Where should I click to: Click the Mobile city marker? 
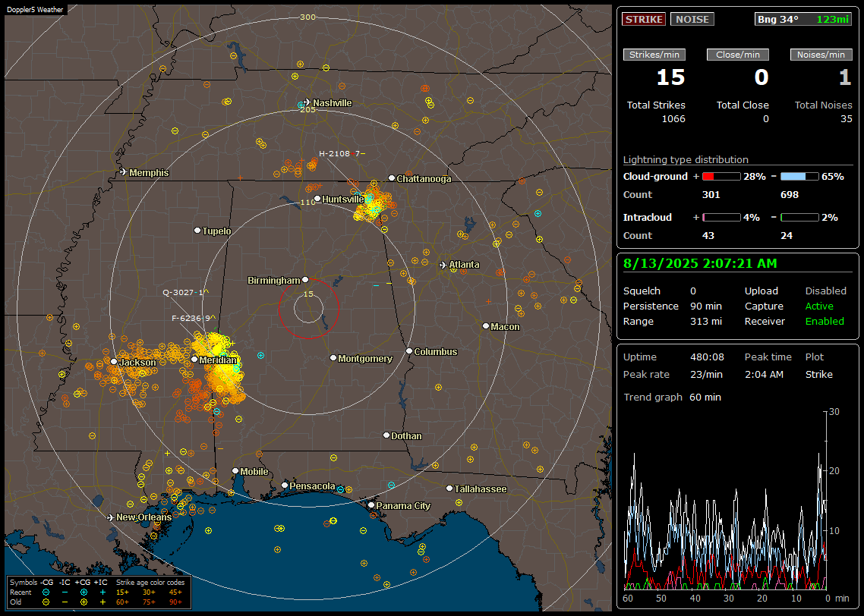236,470
